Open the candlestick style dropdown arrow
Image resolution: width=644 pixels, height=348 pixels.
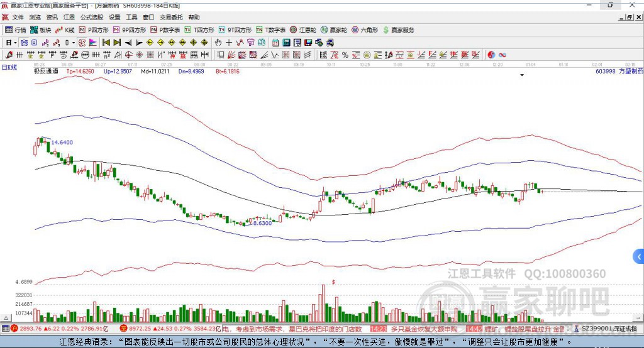(74, 43)
